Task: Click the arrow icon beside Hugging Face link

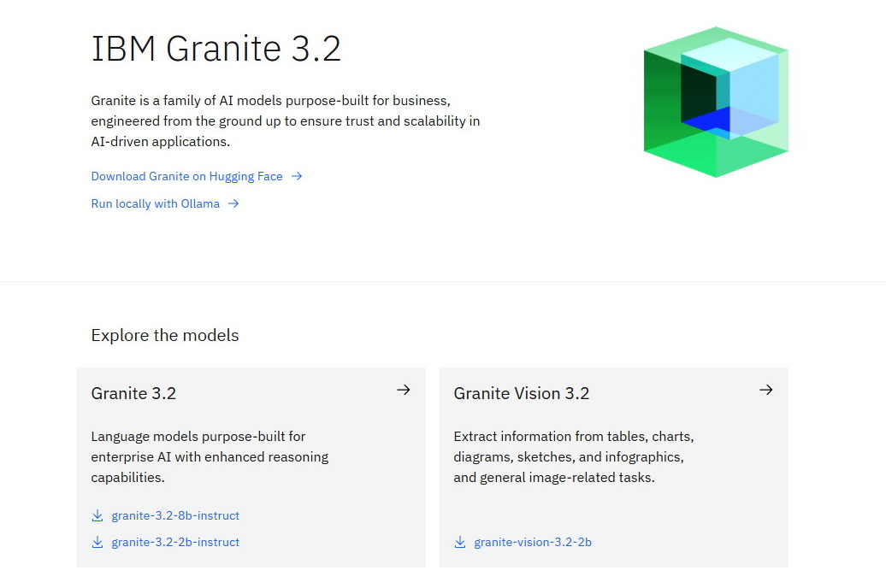Action: click(x=297, y=176)
